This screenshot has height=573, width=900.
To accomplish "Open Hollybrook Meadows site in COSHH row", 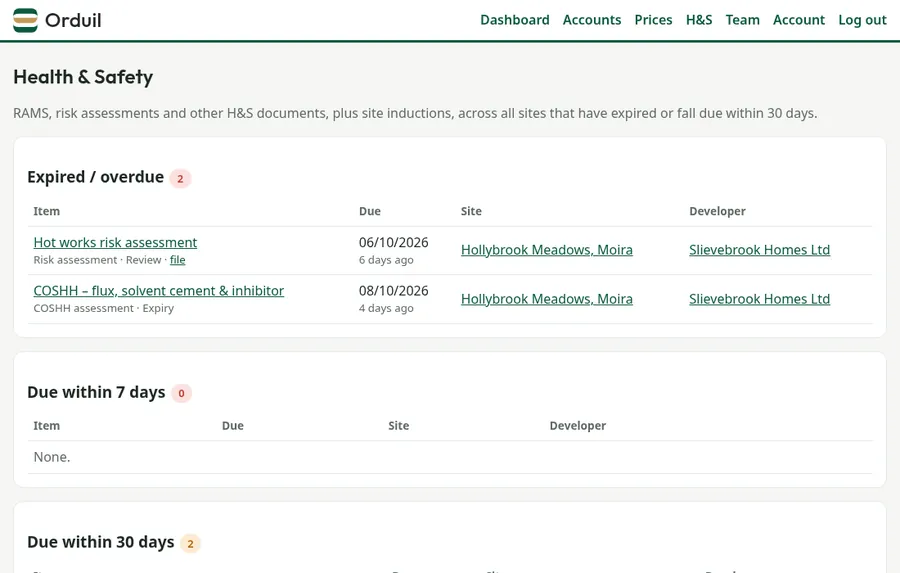I will tap(546, 299).
